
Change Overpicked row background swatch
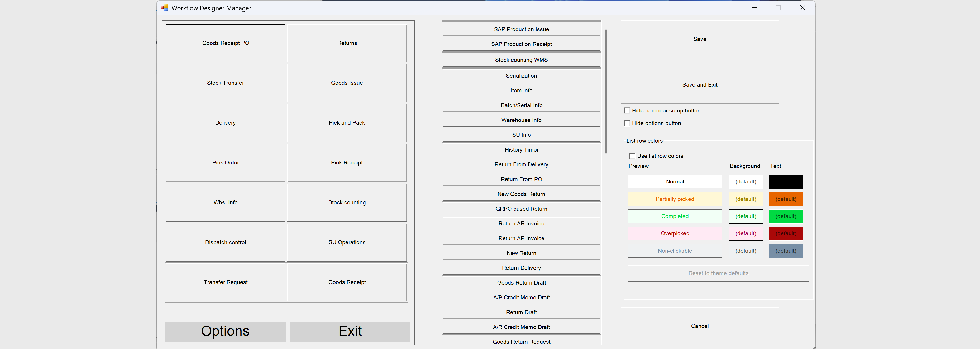click(746, 233)
